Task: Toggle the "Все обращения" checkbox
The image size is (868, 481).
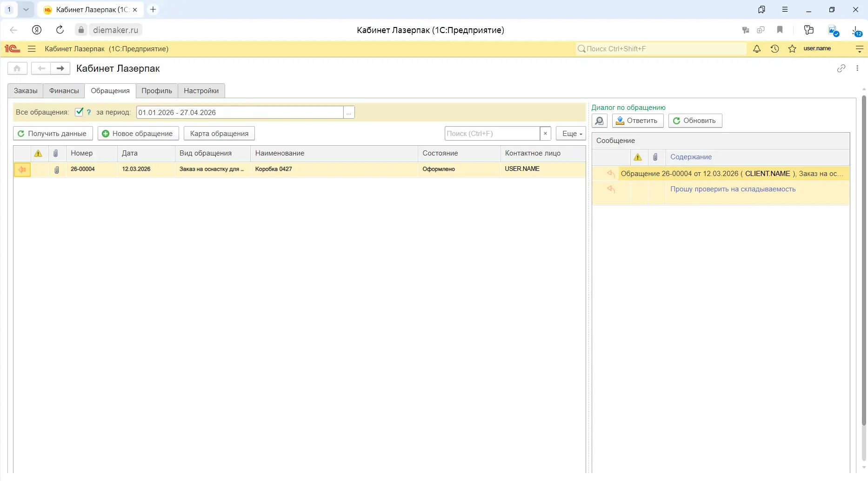Action: [x=79, y=112]
